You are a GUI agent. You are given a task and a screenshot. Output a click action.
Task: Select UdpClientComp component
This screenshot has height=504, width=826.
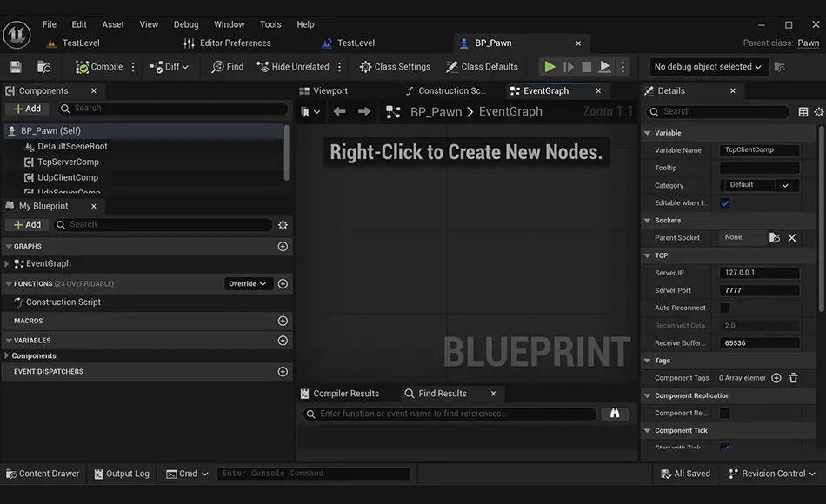point(68,177)
